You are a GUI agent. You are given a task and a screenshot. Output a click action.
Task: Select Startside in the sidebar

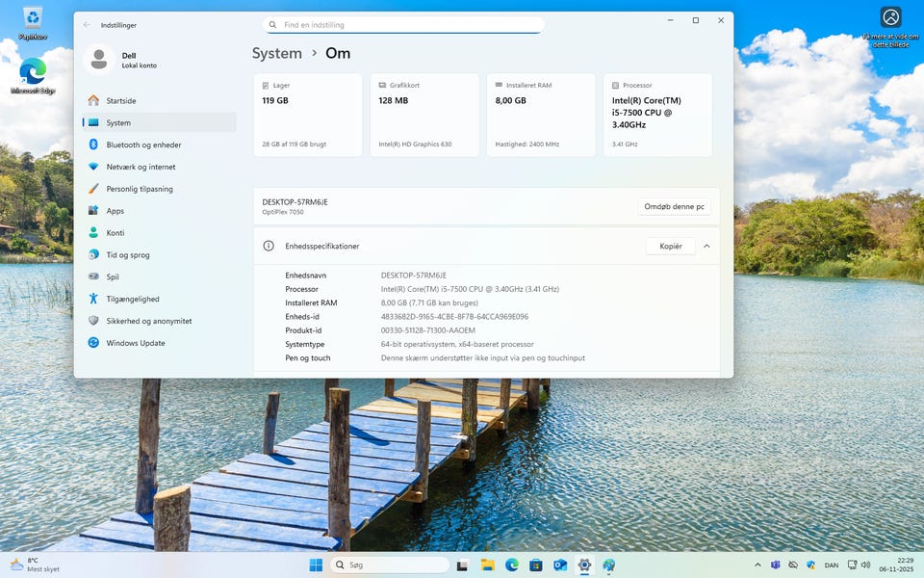coord(120,100)
